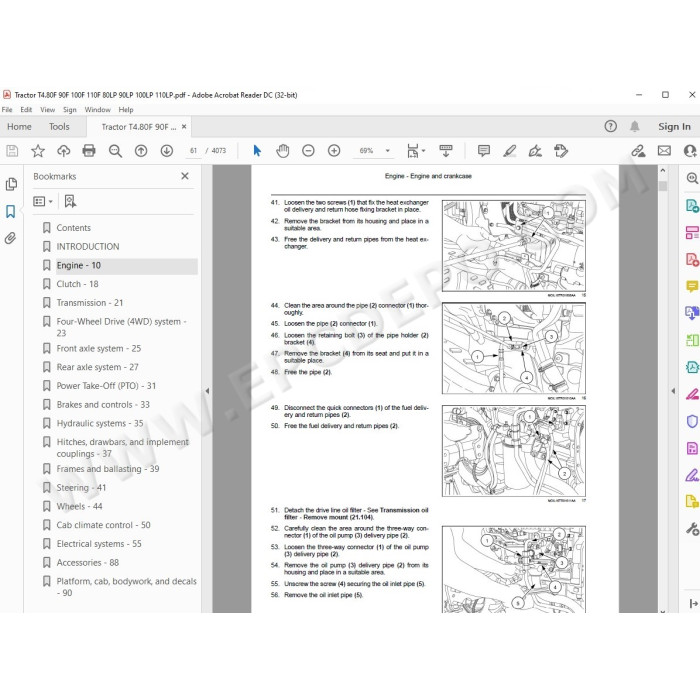Close the Bookmarks panel
Screen dimensions: 700x700
coord(185,176)
